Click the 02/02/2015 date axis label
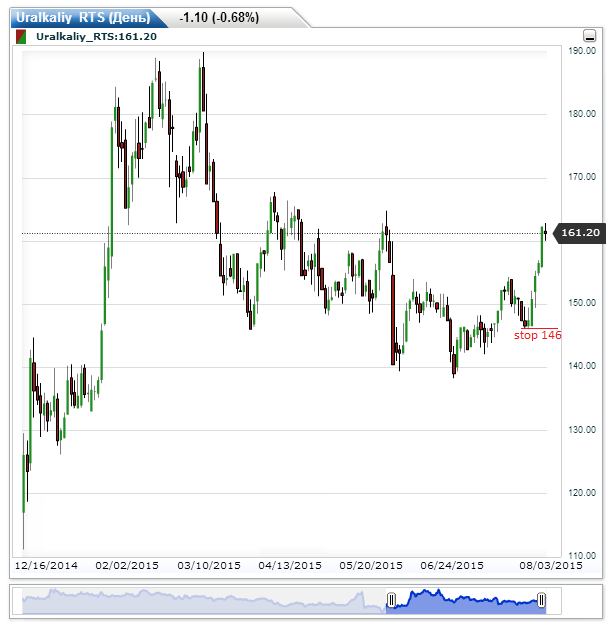This screenshot has height=627, width=613. point(127,566)
